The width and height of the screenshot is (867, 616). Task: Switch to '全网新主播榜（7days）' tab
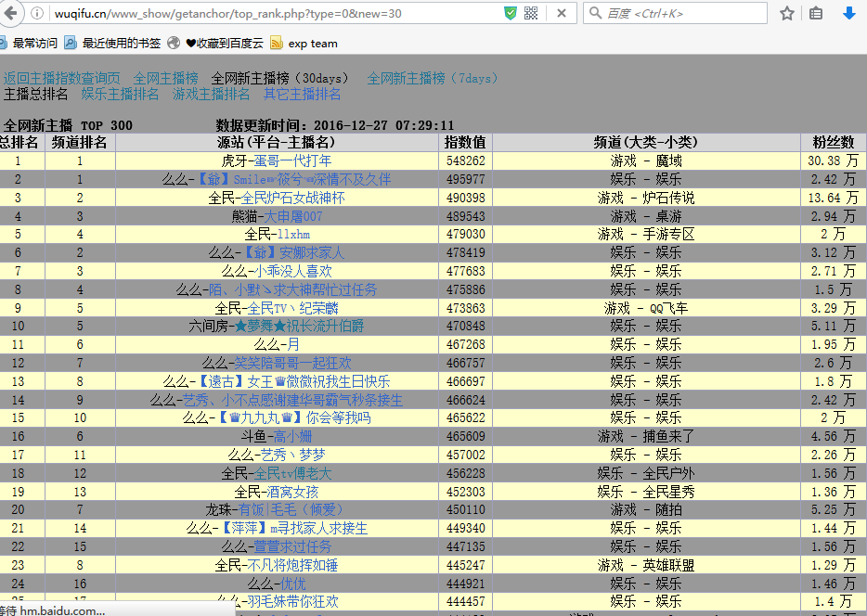pyautogui.click(x=433, y=79)
